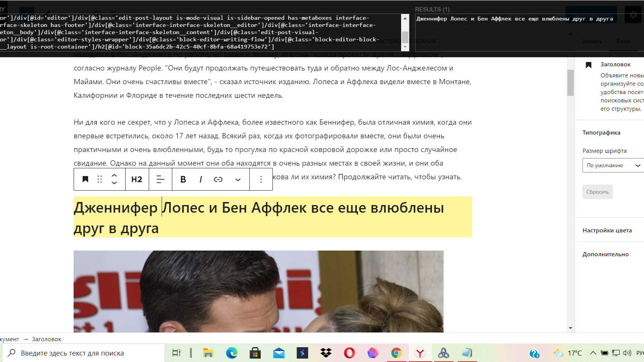644x362 pixels.
Task: Click the РУС language indicator
Action: coord(640,353)
